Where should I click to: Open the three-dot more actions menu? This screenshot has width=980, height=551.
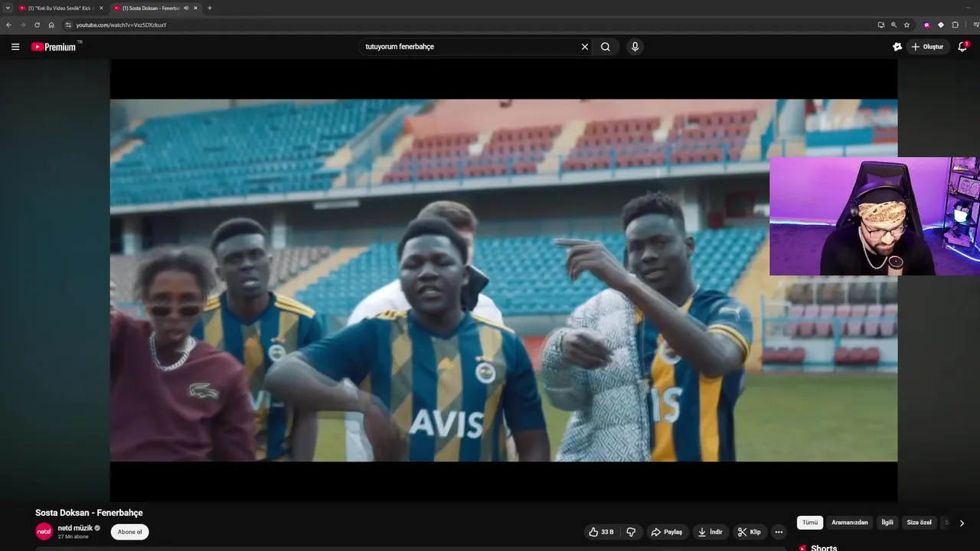pyautogui.click(x=779, y=532)
